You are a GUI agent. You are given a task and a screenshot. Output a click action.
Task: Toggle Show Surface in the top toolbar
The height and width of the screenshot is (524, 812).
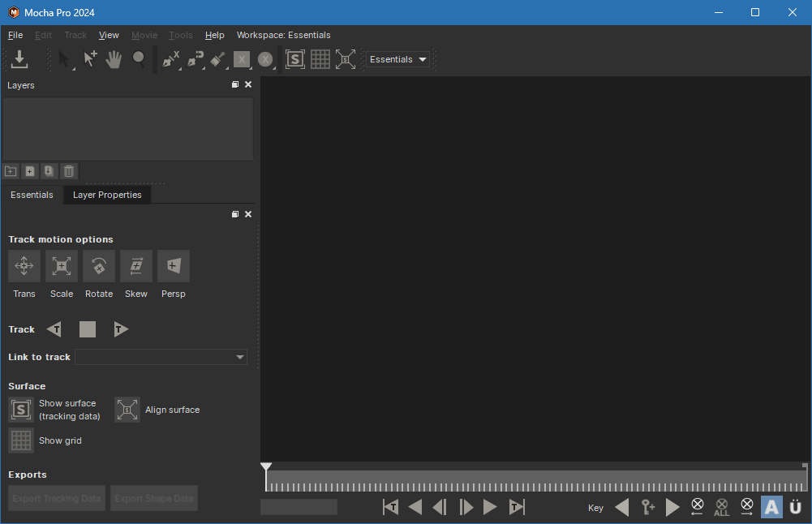295,59
